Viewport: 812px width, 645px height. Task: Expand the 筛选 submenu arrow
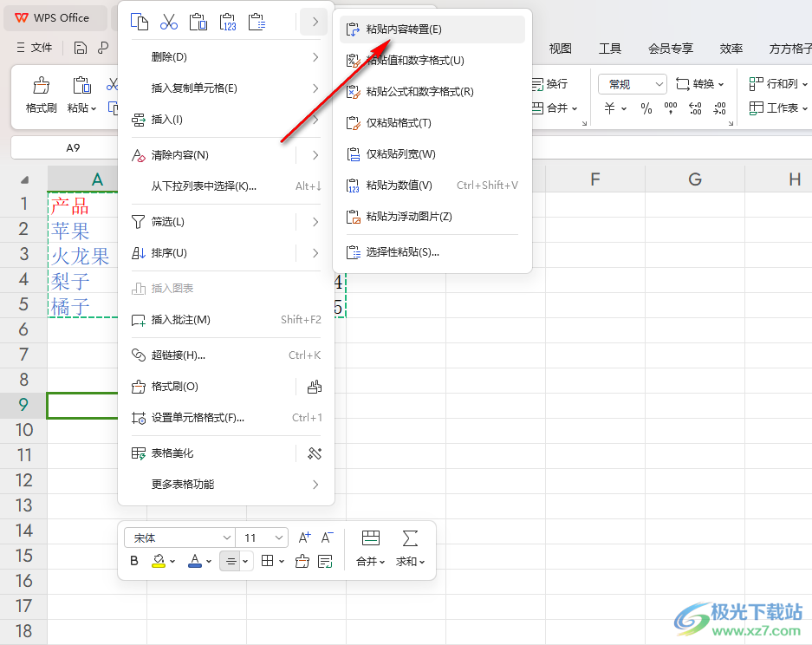[x=315, y=222]
